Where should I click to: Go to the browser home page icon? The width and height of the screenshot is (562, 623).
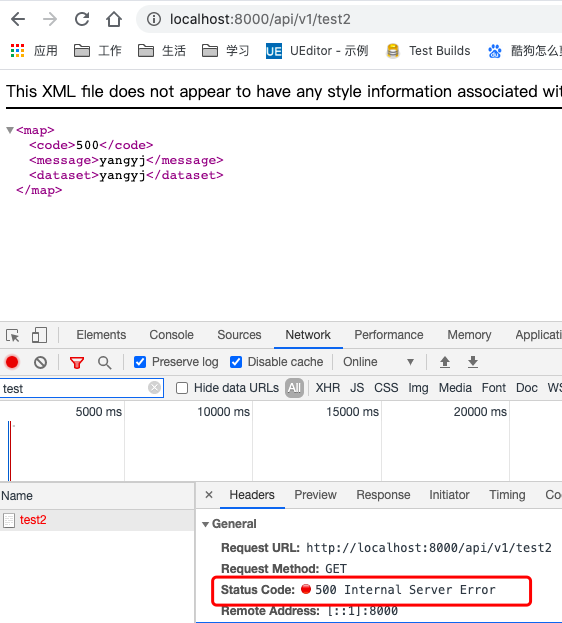point(114,19)
